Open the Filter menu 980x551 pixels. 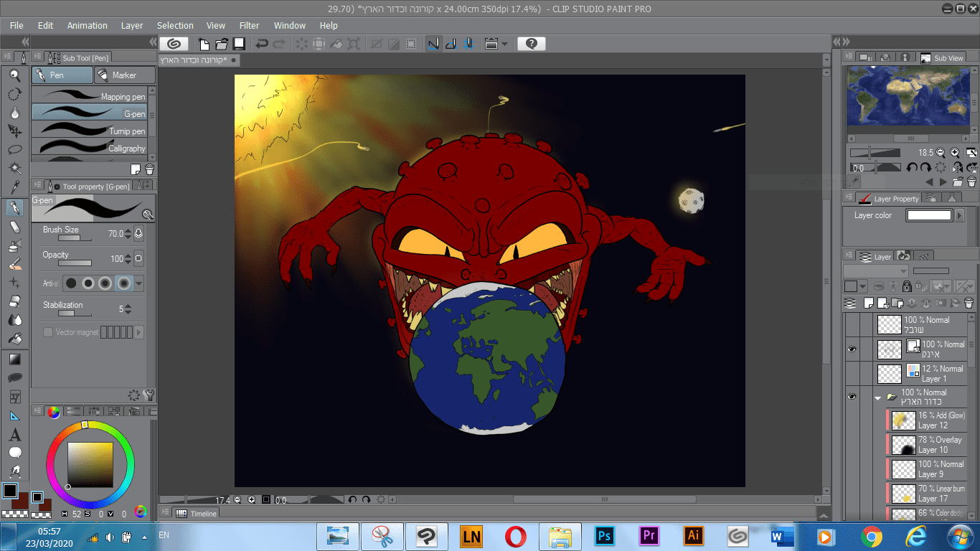click(249, 25)
